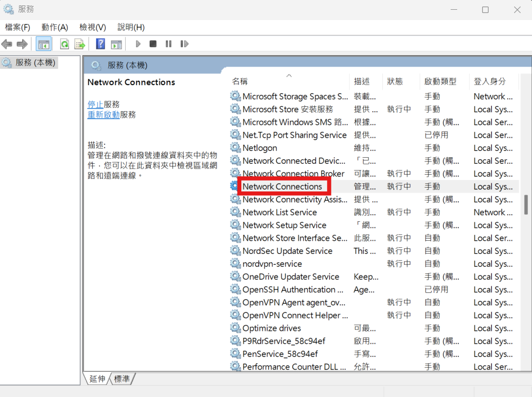The image size is (532, 397).
Task: Open the 檔案(F) menu
Action: (x=17, y=27)
